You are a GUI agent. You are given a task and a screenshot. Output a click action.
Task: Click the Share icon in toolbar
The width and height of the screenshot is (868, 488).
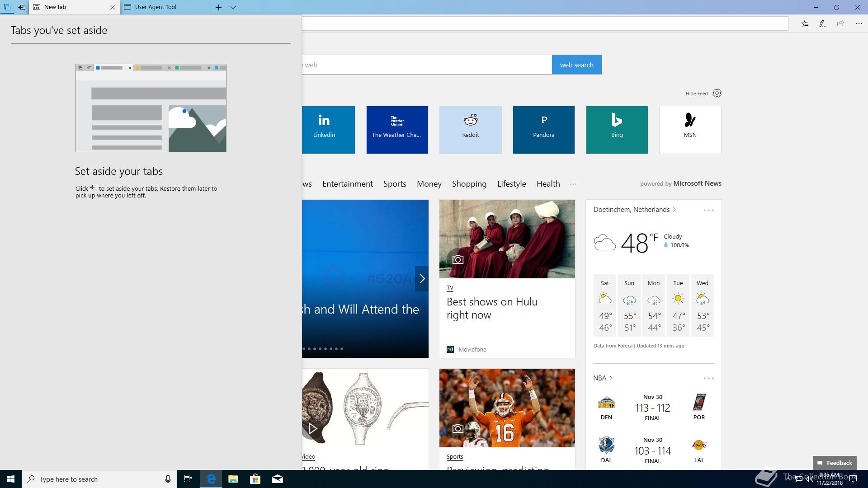coord(840,23)
